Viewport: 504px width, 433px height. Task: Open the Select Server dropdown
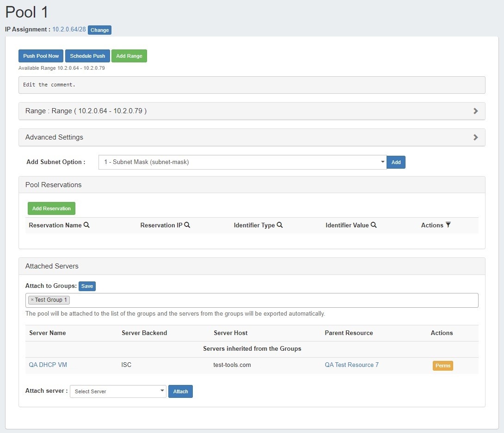tap(117, 391)
